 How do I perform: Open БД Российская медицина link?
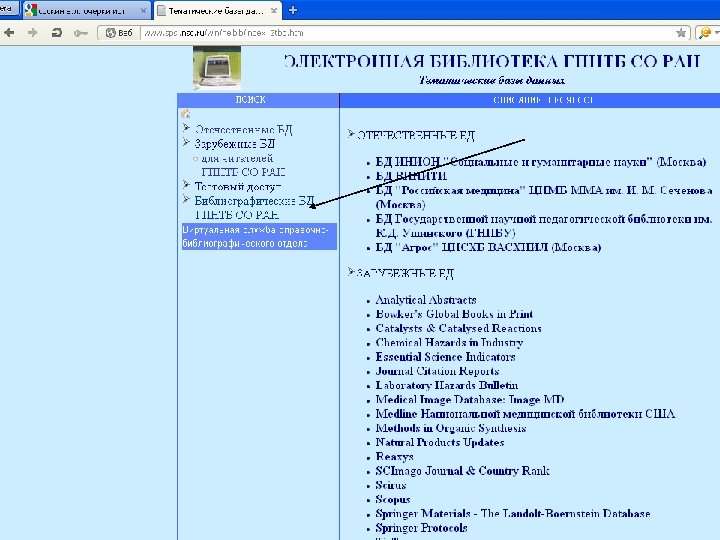(x=544, y=197)
